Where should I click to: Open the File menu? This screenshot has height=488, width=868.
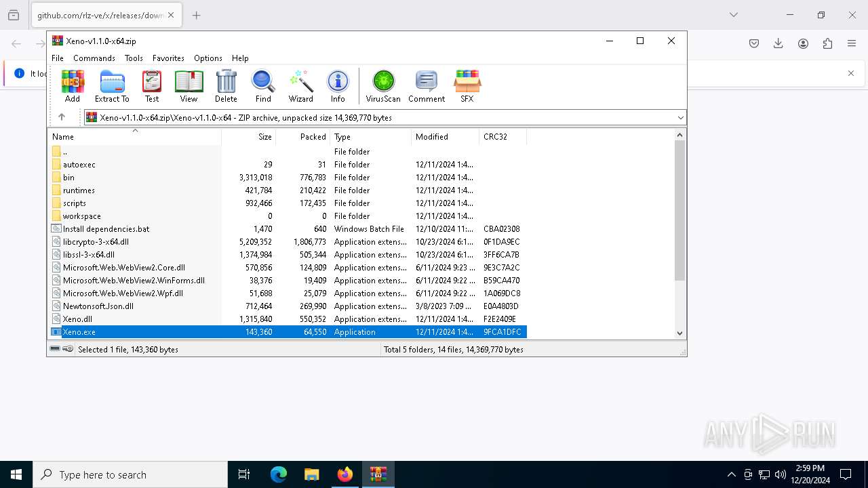click(58, 58)
